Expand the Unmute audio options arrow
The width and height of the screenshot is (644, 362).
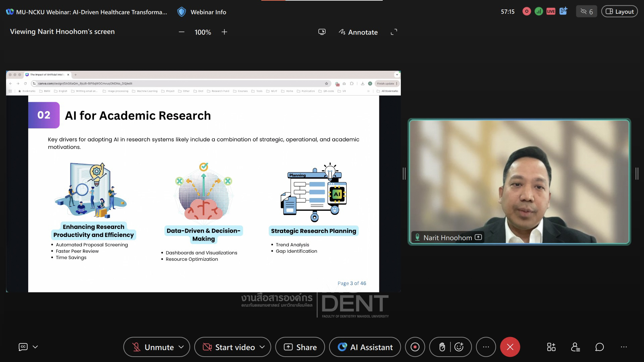coord(181,347)
